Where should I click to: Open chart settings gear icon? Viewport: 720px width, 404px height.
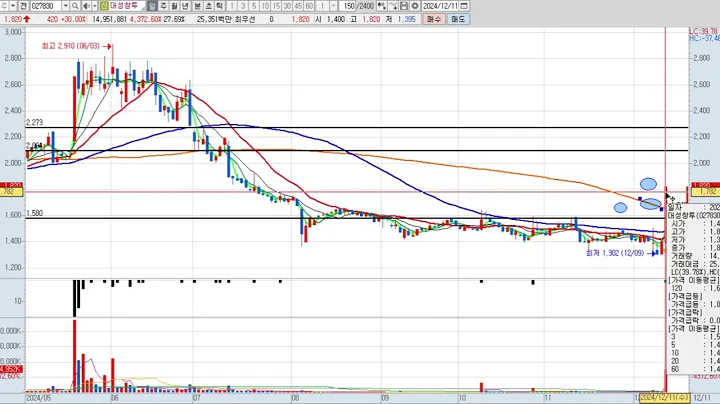(x=415, y=6)
